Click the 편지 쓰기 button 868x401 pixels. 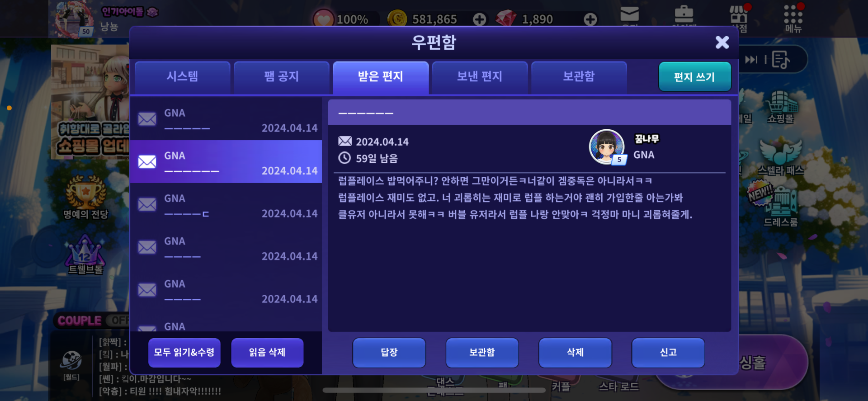click(694, 77)
